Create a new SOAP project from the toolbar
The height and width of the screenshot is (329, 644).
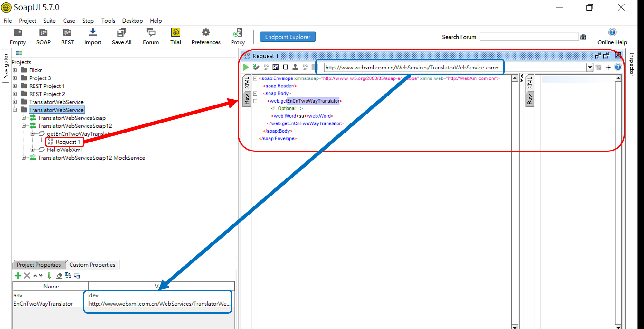(43, 36)
